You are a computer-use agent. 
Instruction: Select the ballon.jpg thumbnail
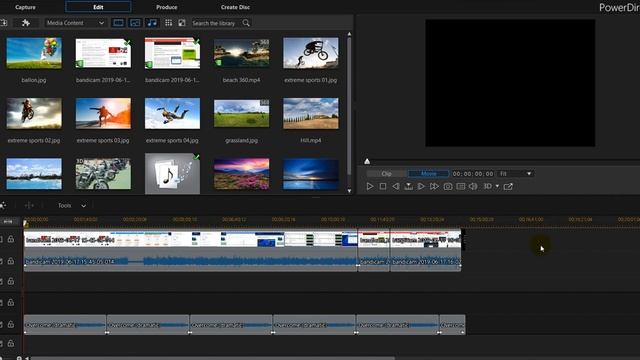click(34, 53)
